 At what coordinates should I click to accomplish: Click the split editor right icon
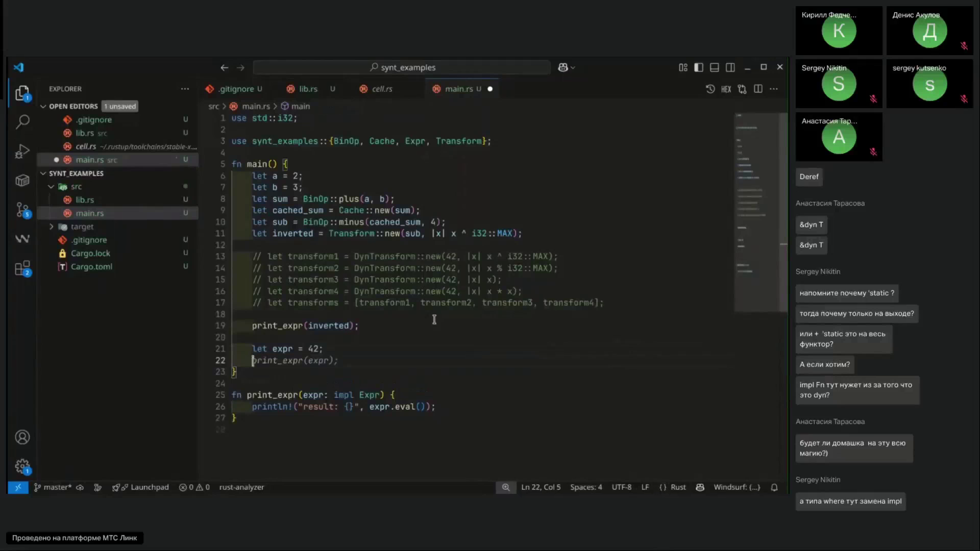pyautogui.click(x=758, y=89)
